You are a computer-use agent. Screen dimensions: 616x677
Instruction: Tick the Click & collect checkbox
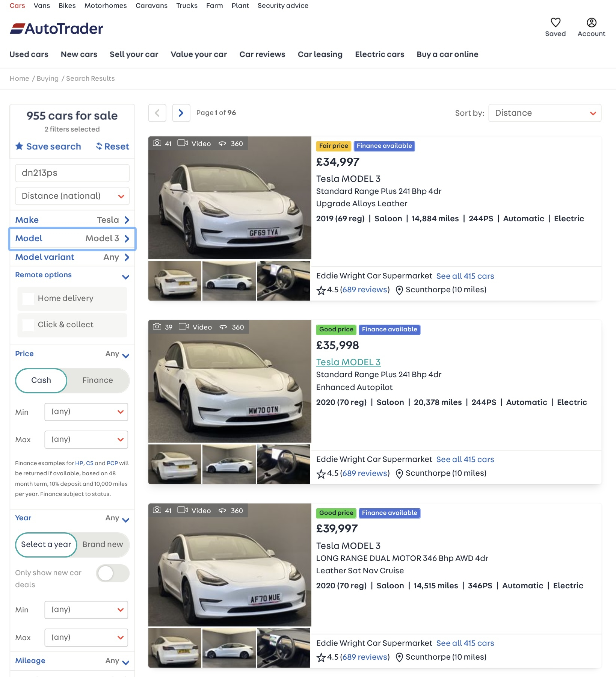pyautogui.click(x=29, y=325)
